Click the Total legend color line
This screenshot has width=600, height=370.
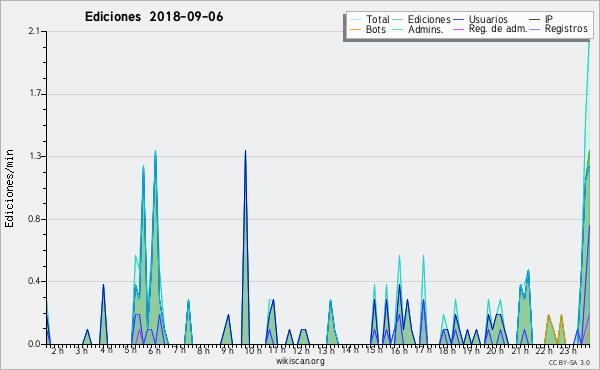click(x=355, y=20)
